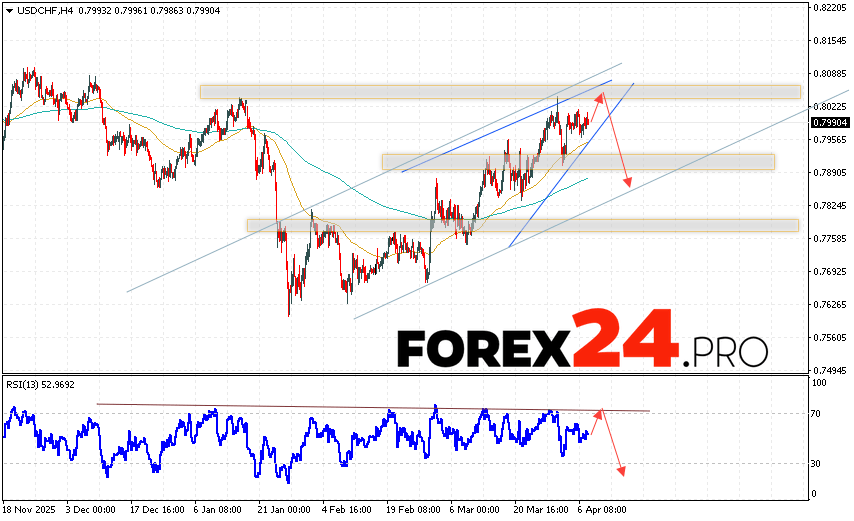Click the 6 Apr 08:00 date label
This screenshot has height=521, width=854.
point(602,509)
